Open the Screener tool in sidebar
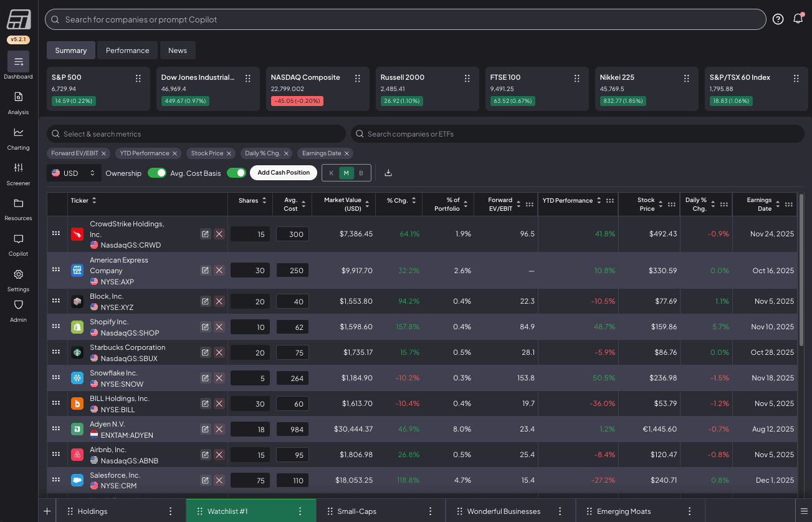 [18, 173]
